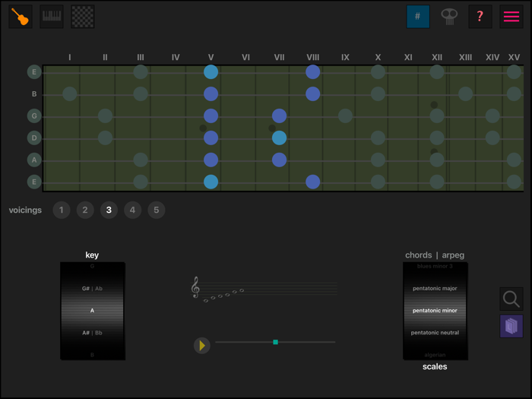Click the skull icon
Screen dimensions: 532x399
coord(449,16)
